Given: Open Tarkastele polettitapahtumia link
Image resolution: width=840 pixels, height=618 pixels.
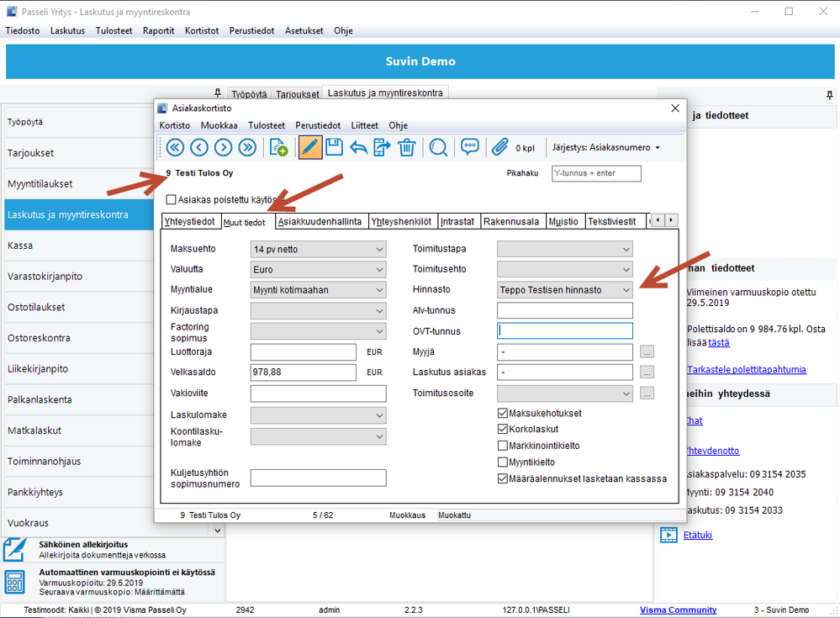Looking at the screenshot, I should click(x=747, y=369).
